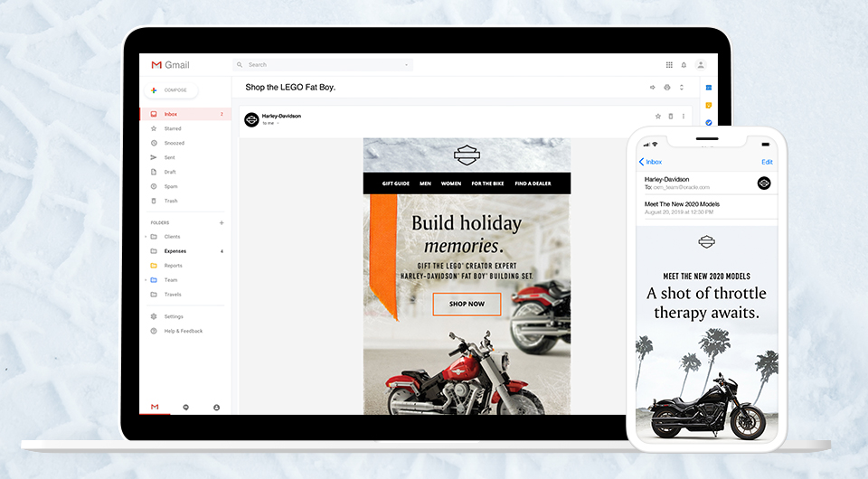Print the email using printer icon
The image size is (868, 479).
pyautogui.click(x=667, y=88)
